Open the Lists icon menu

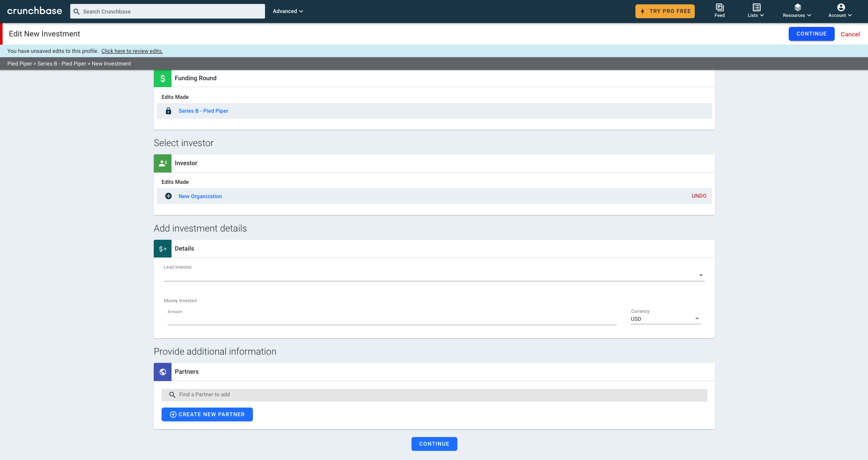click(756, 7)
